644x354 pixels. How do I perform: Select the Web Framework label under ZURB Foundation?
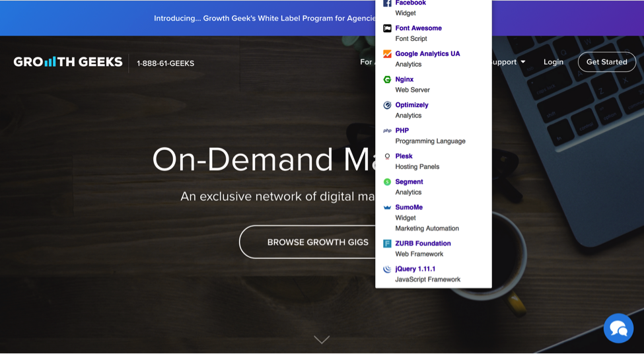point(419,254)
